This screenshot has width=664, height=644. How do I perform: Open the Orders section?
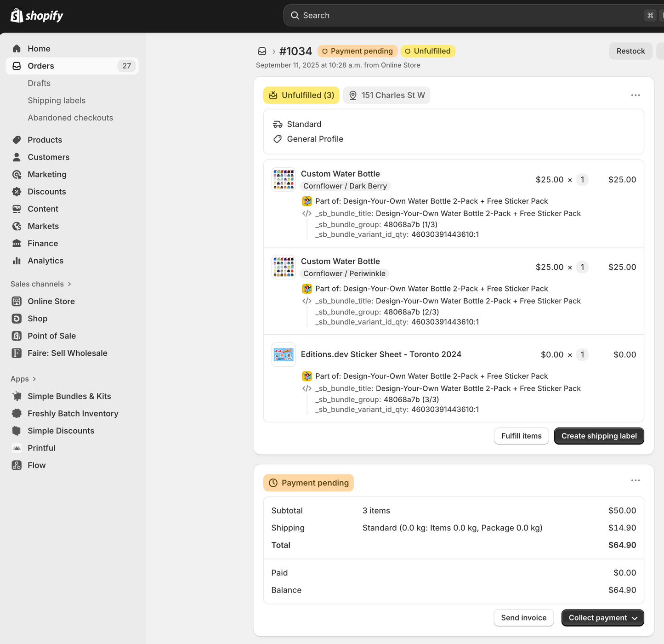[x=72, y=66]
